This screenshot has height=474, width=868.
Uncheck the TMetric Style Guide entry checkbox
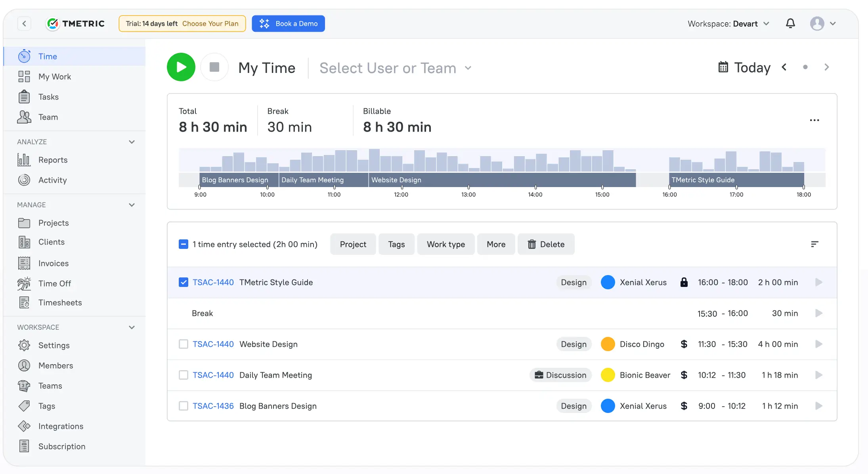184,282
